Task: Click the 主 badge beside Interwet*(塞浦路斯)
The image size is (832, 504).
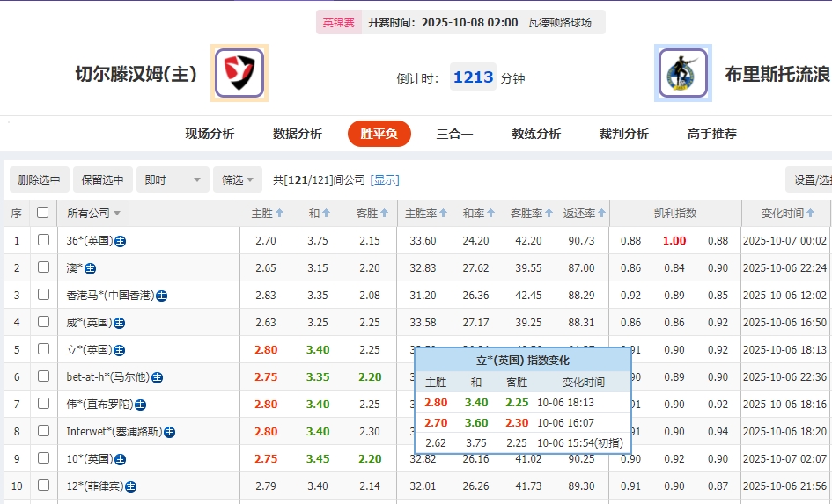Action: tap(169, 432)
